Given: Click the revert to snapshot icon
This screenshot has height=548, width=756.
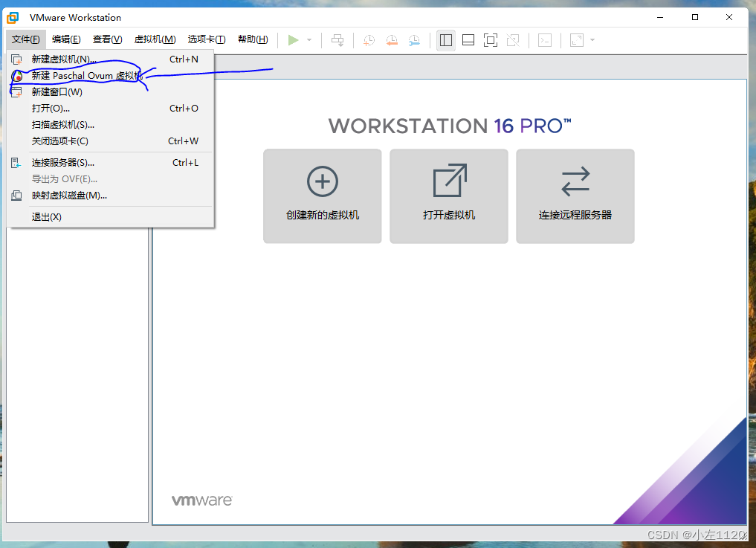Looking at the screenshot, I should (x=392, y=40).
